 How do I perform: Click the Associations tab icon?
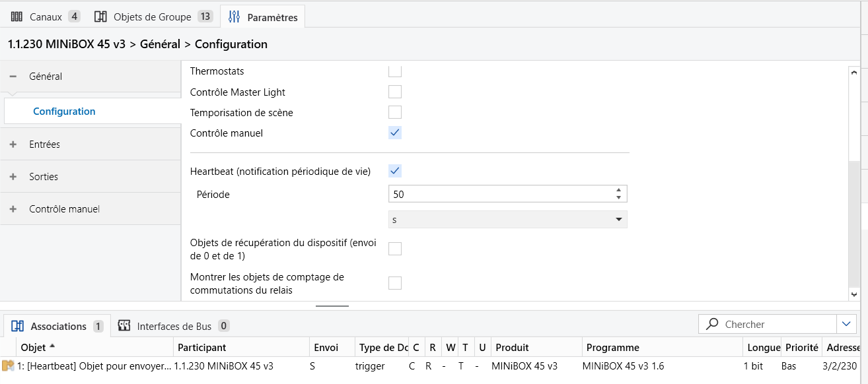18,326
